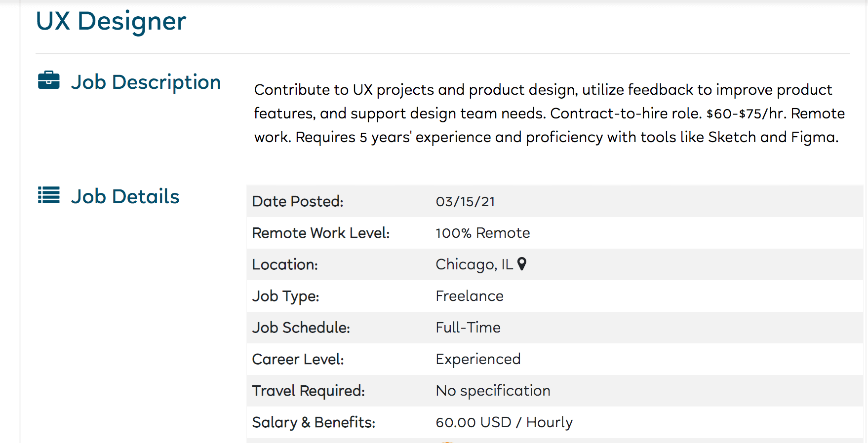Click the 03/15/21 date posted value
868x443 pixels.
pyautogui.click(x=465, y=201)
